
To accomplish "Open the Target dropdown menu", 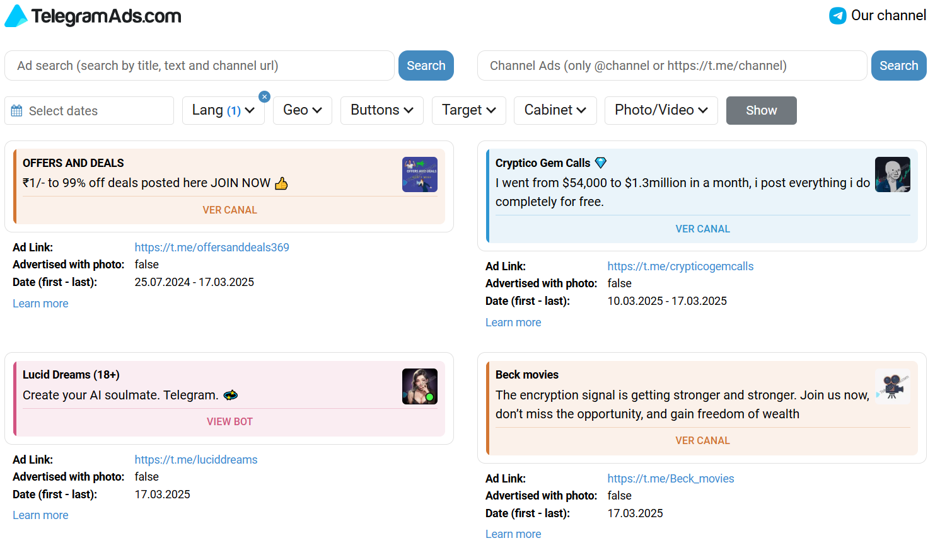I will 468,110.
